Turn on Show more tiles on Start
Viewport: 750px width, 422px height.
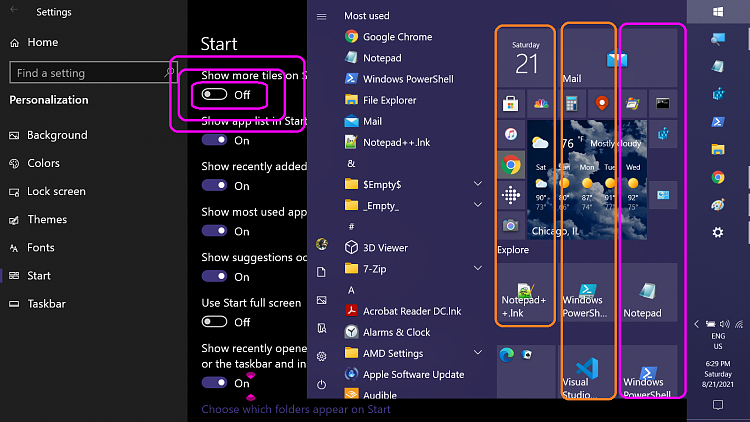click(x=214, y=94)
